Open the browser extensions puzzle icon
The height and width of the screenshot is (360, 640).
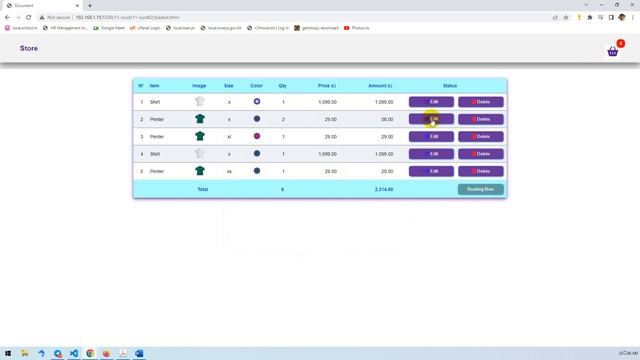590,18
